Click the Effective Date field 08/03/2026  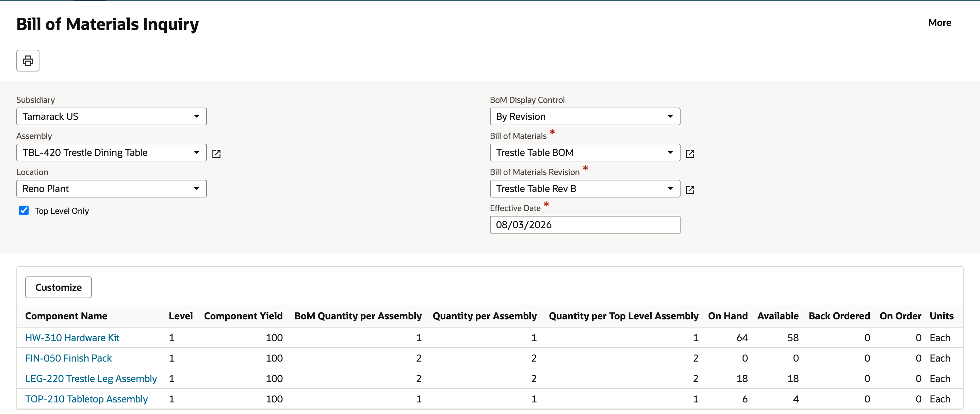pyautogui.click(x=585, y=225)
